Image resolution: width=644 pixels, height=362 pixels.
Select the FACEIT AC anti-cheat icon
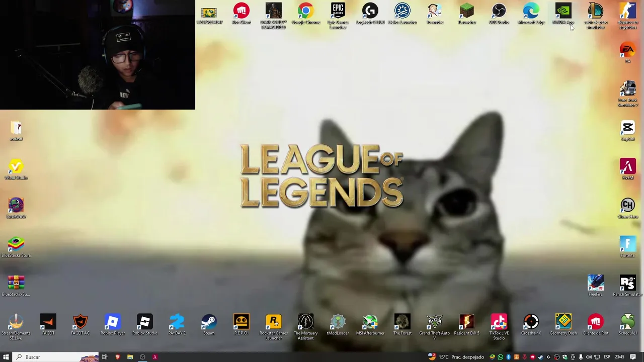80,324
